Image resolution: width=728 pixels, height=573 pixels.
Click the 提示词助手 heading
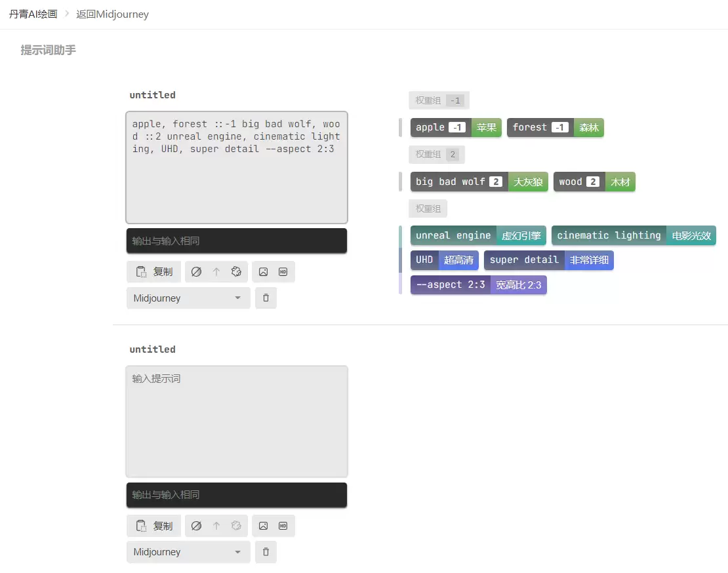point(48,50)
